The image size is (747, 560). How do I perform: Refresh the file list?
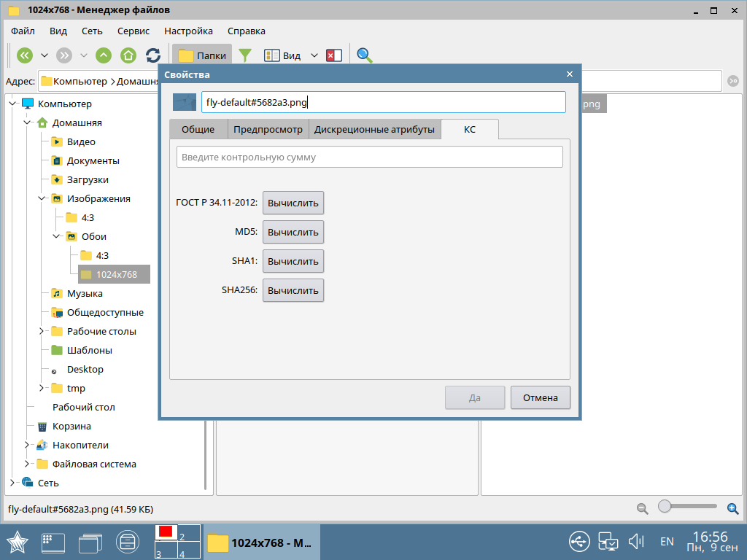[153, 55]
